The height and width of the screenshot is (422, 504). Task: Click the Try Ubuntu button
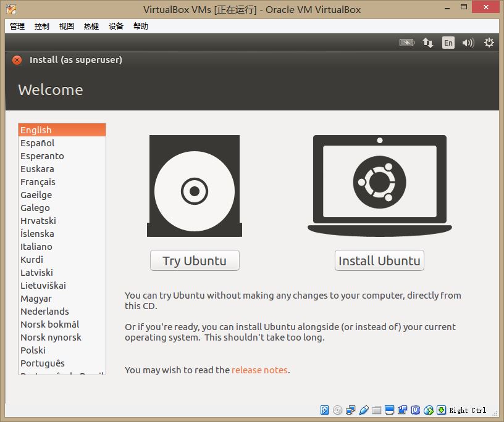click(195, 260)
